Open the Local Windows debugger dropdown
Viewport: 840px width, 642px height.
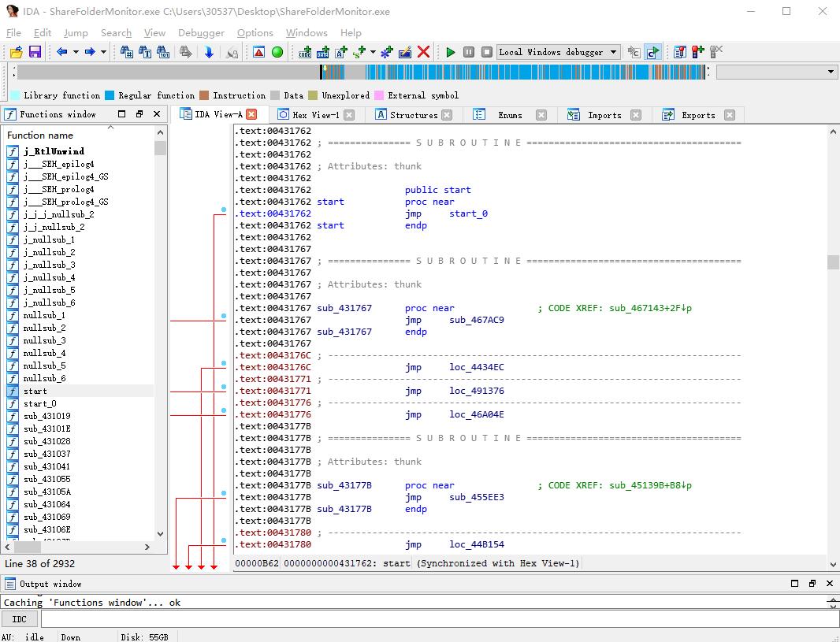(612, 52)
